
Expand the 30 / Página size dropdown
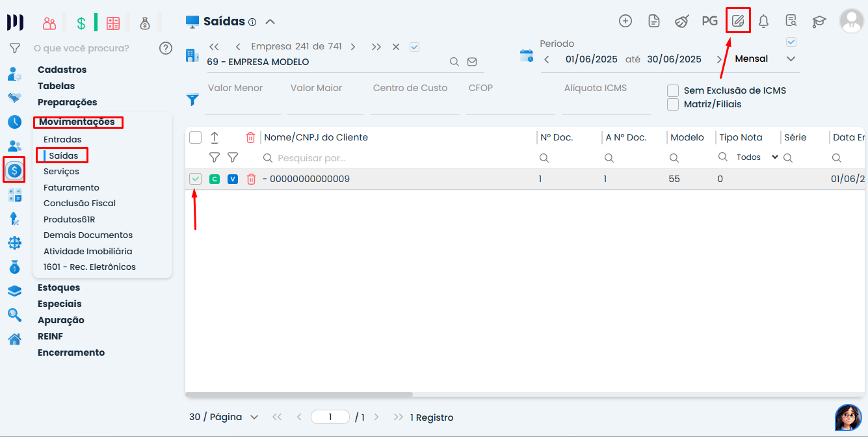(x=224, y=417)
